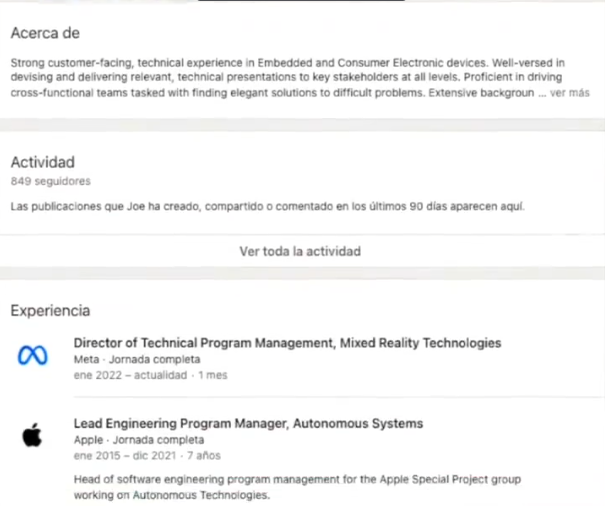
Task: Click the Apple Special Project group description
Action: point(297,487)
